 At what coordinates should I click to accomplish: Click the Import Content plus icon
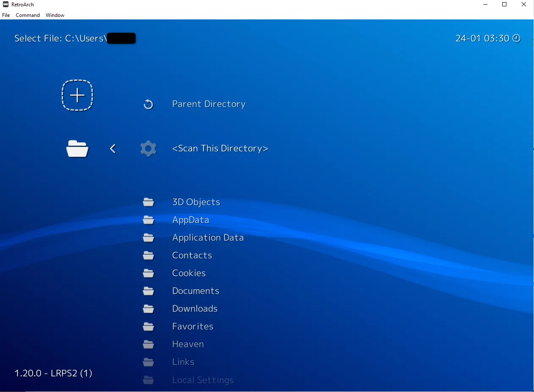click(77, 95)
